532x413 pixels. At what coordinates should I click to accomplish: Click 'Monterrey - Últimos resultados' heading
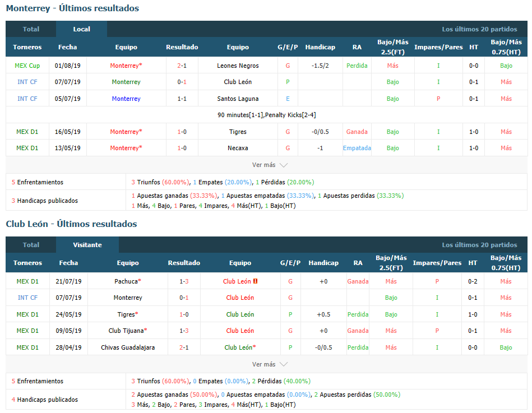(x=73, y=8)
